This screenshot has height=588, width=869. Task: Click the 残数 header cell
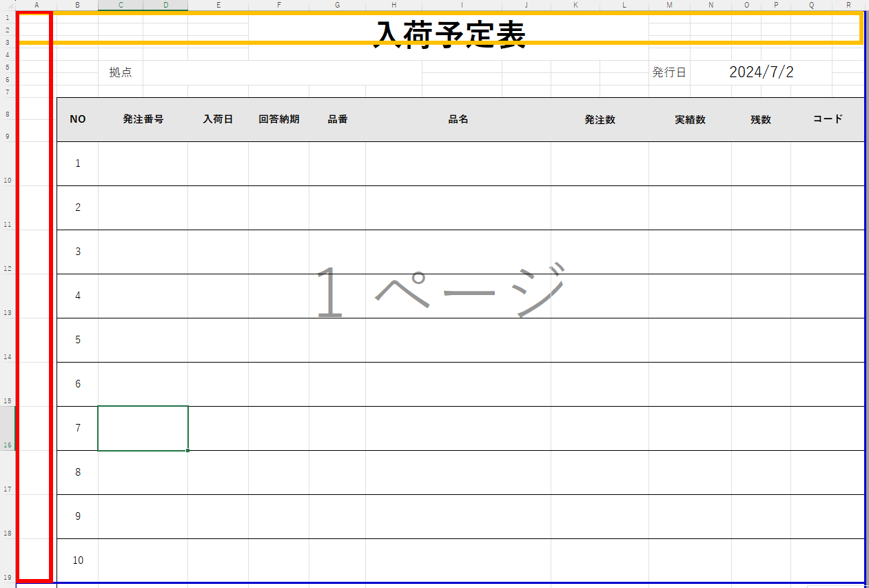tap(761, 119)
